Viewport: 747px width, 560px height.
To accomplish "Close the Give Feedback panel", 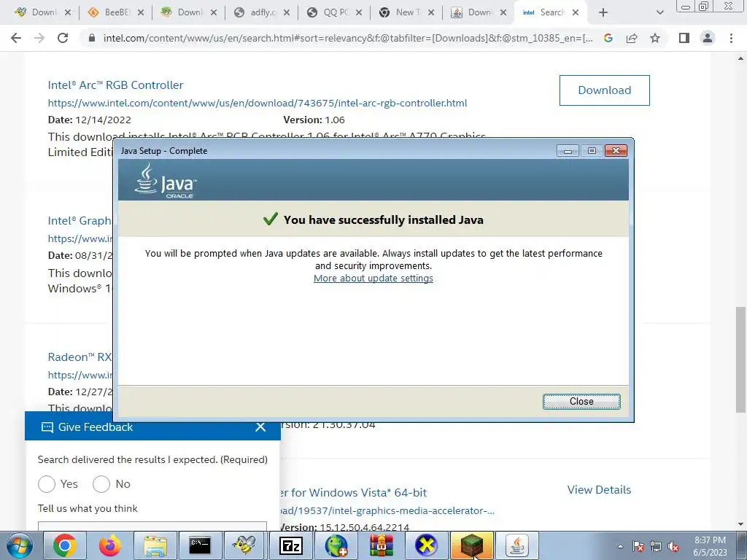I will [260, 427].
